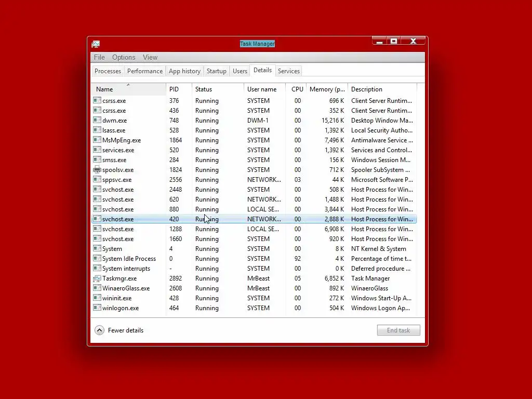Image resolution: width=532 pixels, height=399 pixels.
Task: Switch to the App history tab
Action: (184, 71)
